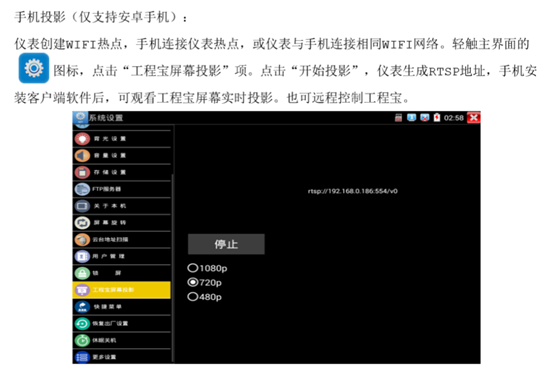The image size is (547, 372).
Task: Open the FTP服务器 menu entry label
Action: tap(106, 189)
